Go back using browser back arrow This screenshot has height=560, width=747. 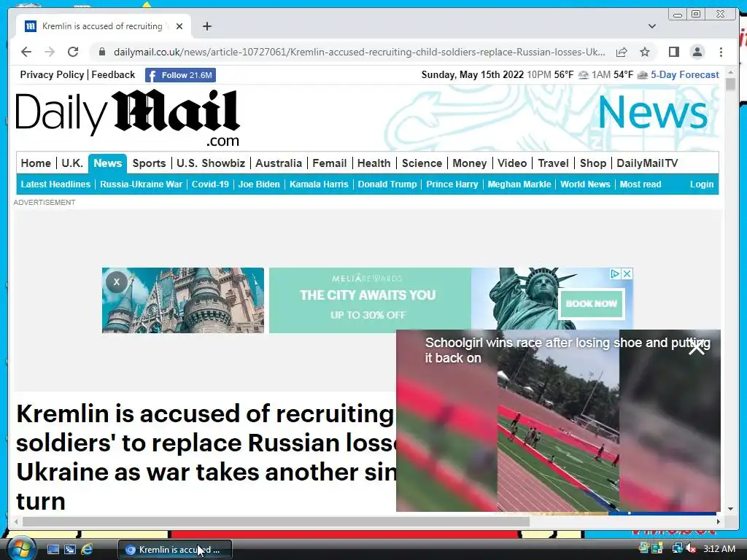[x=26, y=52]
